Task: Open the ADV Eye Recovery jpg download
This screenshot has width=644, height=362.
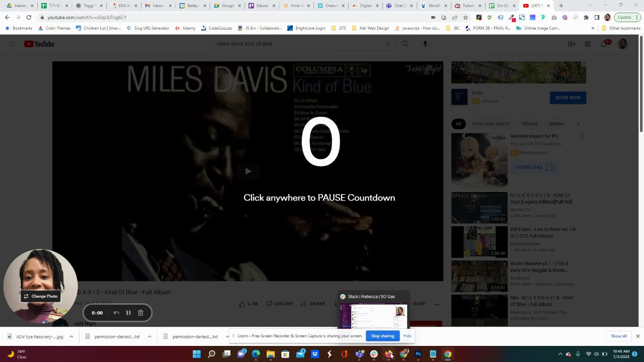Action: pyautogui.click(x=35, y=336)
